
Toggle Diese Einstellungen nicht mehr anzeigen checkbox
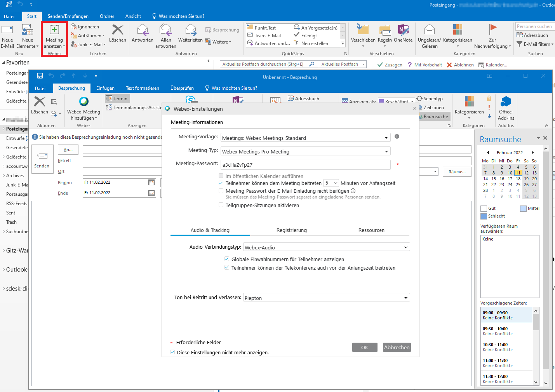tap(172, 352)
